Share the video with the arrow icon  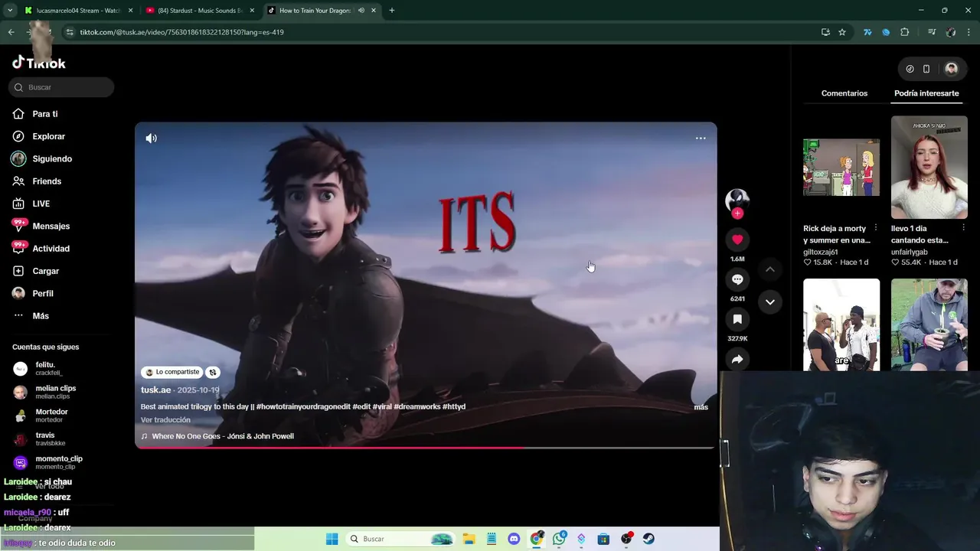point(737,359)
